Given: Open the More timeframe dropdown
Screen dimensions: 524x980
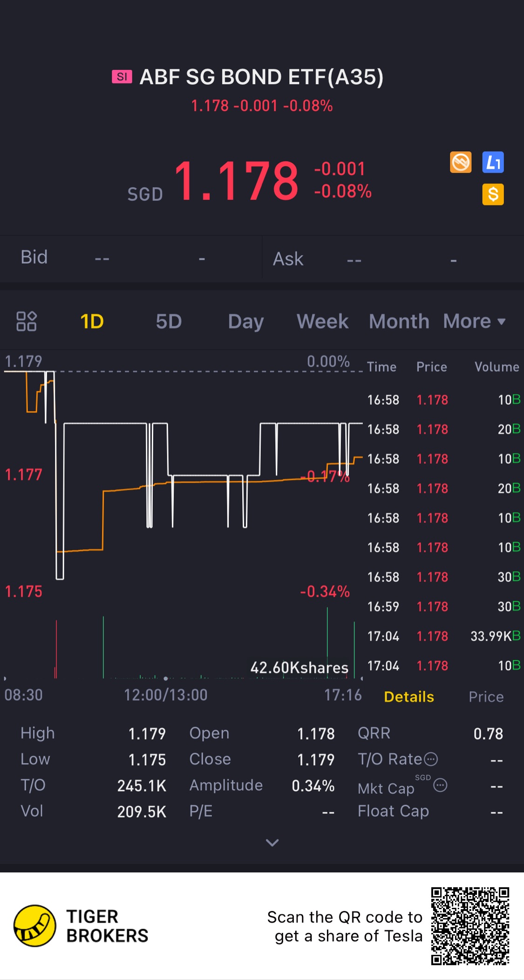Looking at the screenshot, I should (474, 321).
